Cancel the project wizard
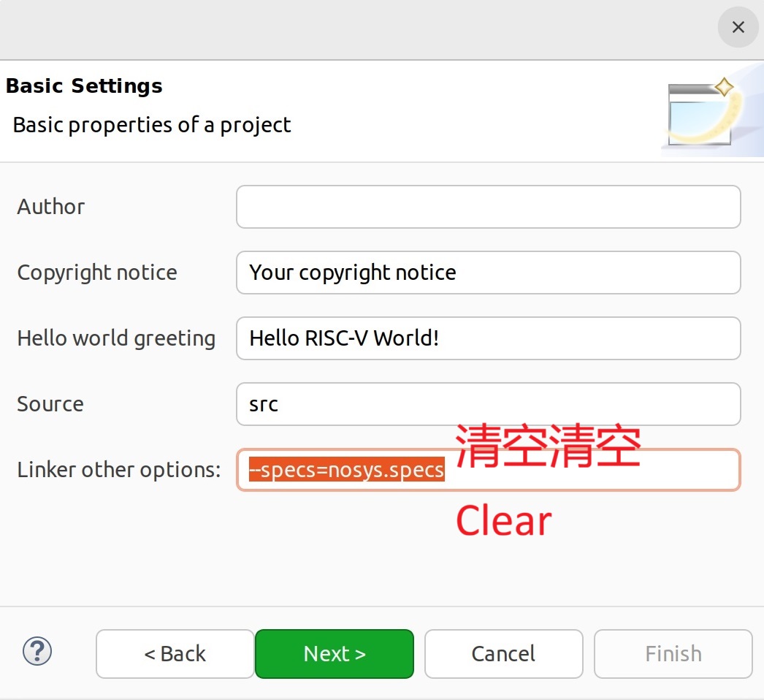The height and width of the screenshot is (700, 764). [x=503, y=653]
